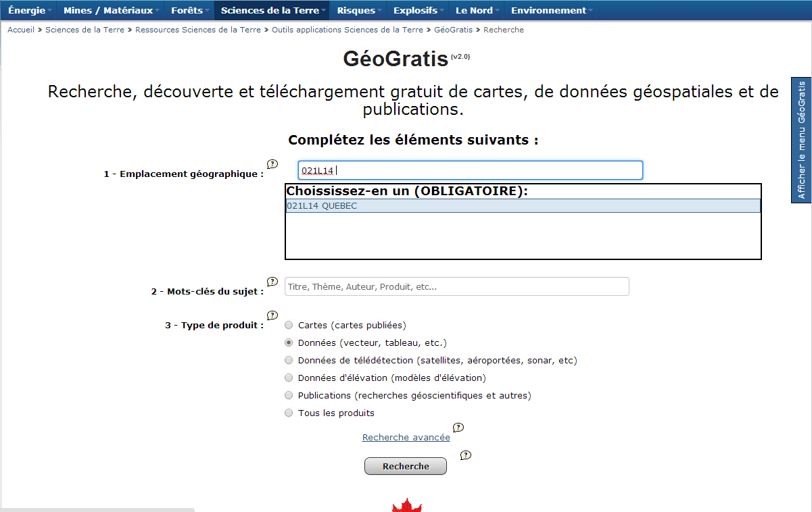Open GéoGratis breadcrumb link
The image size is (812, 512).
(453, 30)
